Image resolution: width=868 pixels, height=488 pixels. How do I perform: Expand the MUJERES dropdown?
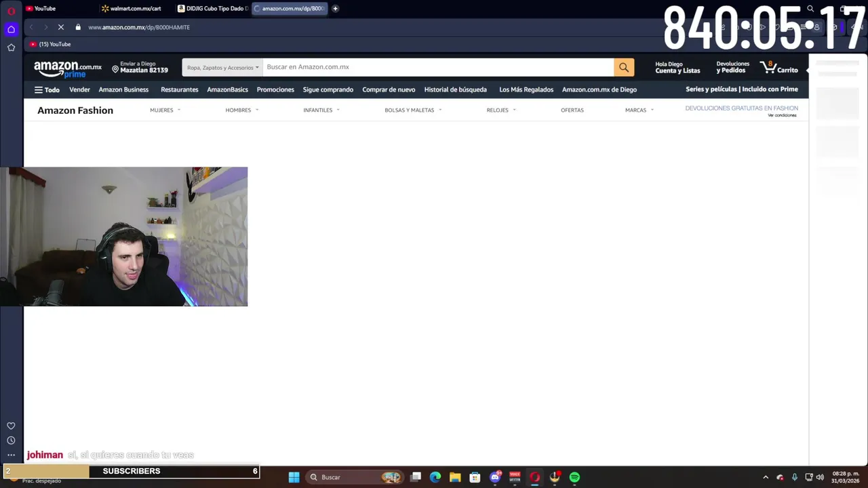coord(165,110)
